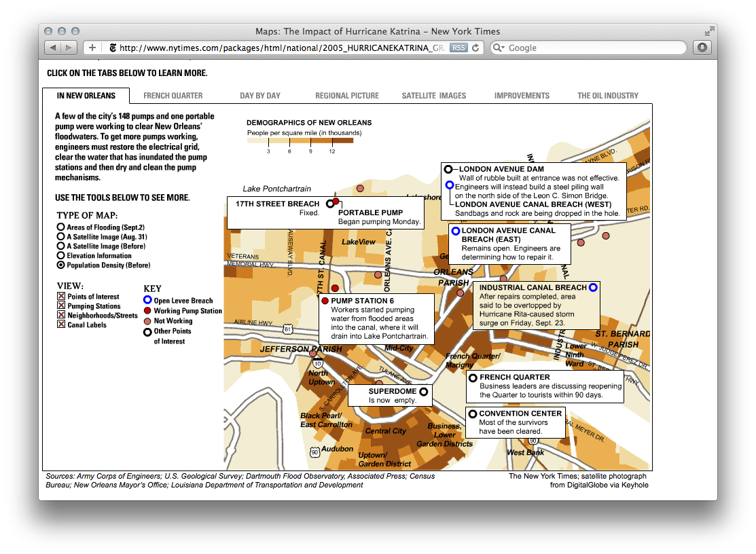Open the Safari downloads button
This screenshot has height=554, width=756.
pos(702,48)
